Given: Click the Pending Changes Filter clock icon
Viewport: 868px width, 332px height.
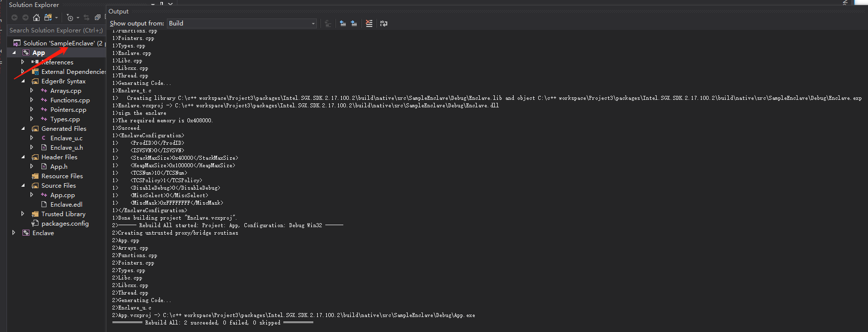Looking at the screenshot, I should coord(70,17).
